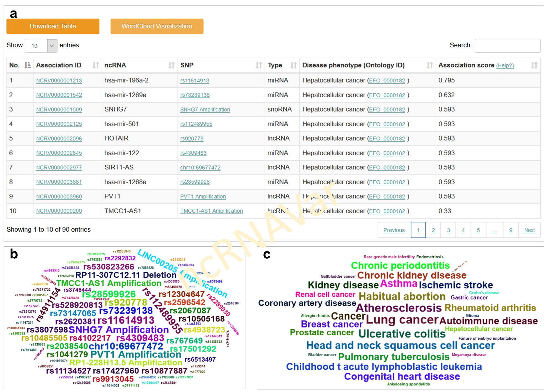Open association NCRV0000001213 link

[x=59, y=81]
